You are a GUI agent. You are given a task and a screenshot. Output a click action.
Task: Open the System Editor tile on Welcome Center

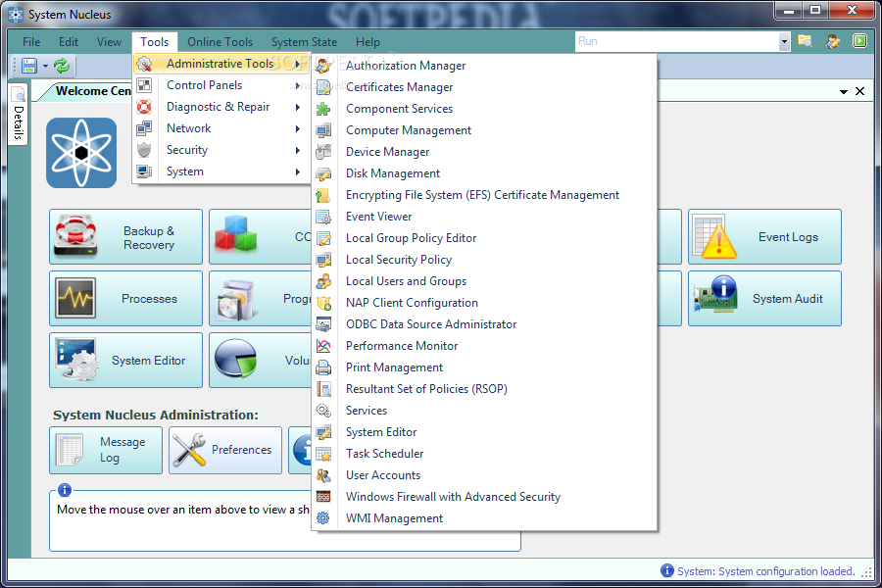tap(126, 360)
